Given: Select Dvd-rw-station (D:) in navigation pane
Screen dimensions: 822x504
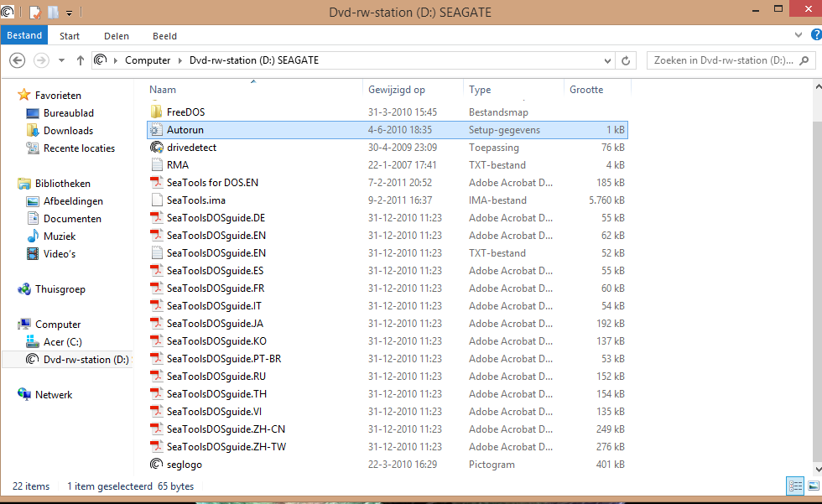Looking at the screenshot, I should [x=86, y=360].
